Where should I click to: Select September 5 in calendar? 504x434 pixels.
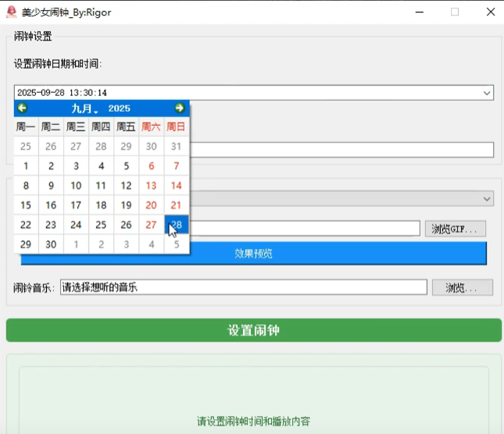(x=126, y=166)
